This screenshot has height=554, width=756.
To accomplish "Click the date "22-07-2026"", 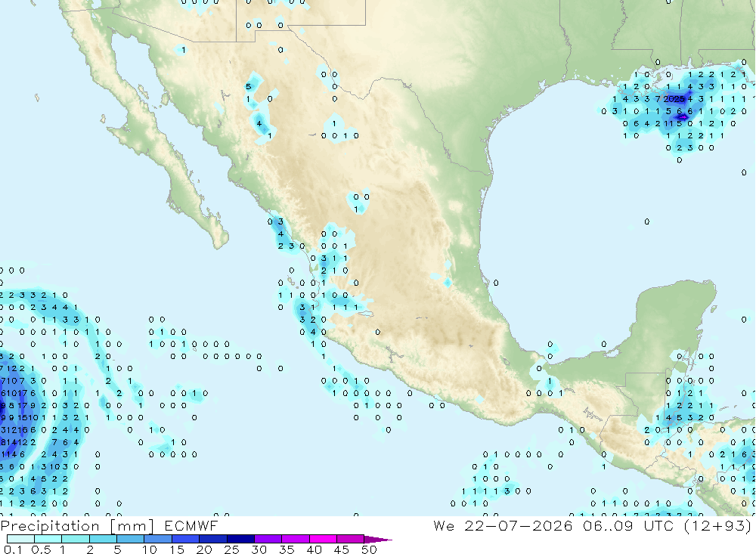I will click(x=519, y=525).
